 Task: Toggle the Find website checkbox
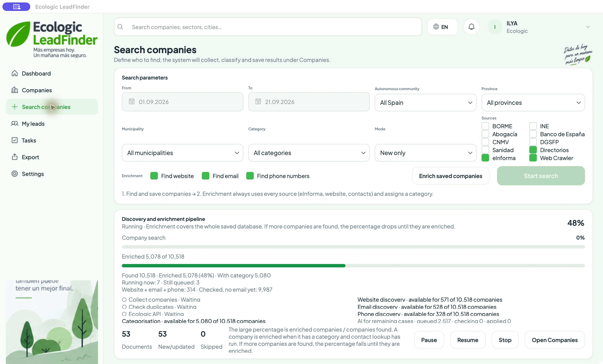pos(154,176)
